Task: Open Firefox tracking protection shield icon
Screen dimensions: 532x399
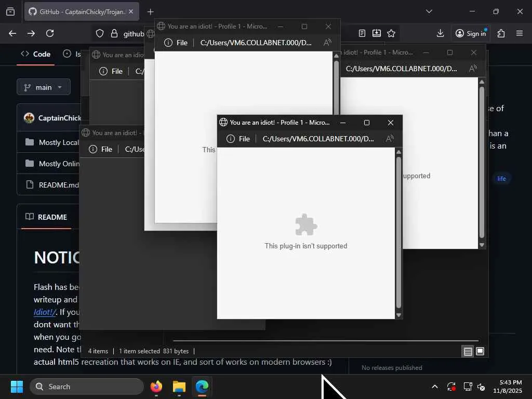Action: pos(99,33)
